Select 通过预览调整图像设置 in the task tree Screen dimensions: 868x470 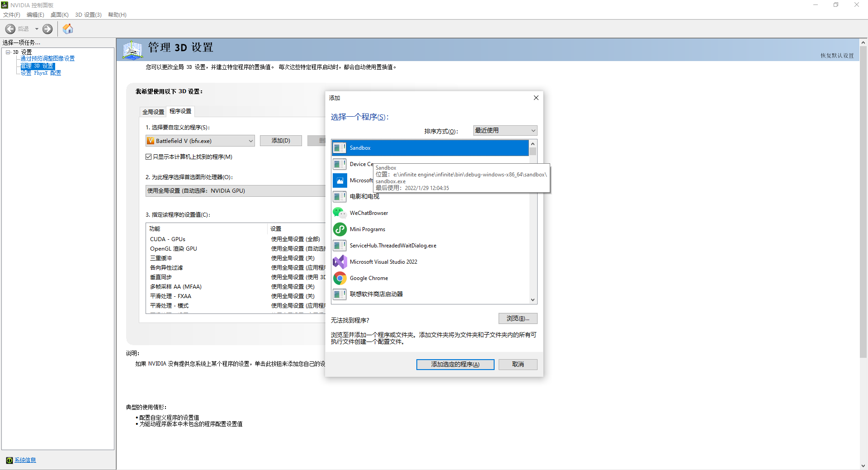coord(47,59)
